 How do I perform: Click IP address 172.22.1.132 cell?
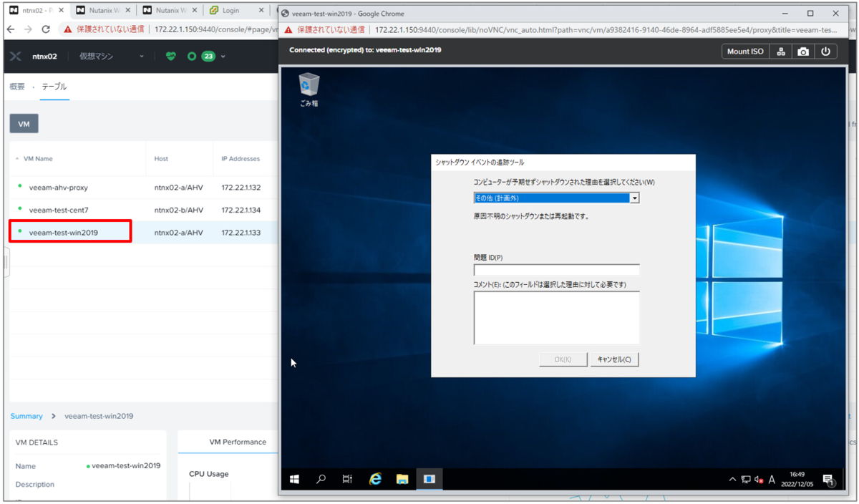tap(241, 188)
